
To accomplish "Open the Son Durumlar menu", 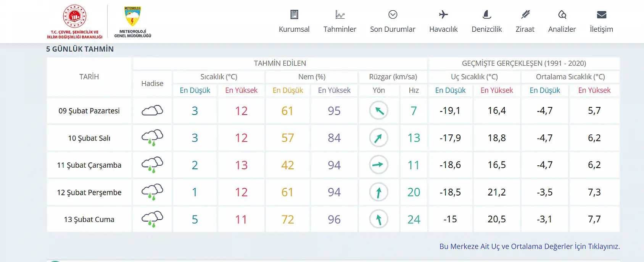I will tap(393, 29).
